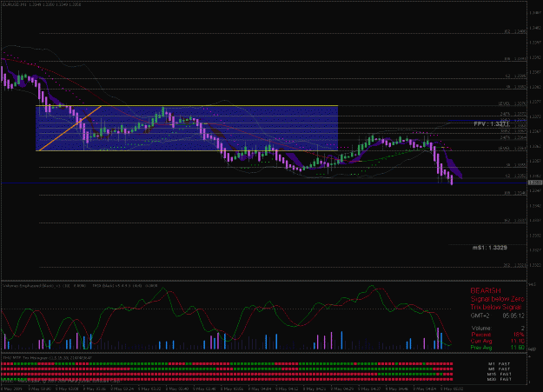Click the 'M15 FAST' histogram row label
This screenshot has width=543, height=392.
click(x=499, y=375)
